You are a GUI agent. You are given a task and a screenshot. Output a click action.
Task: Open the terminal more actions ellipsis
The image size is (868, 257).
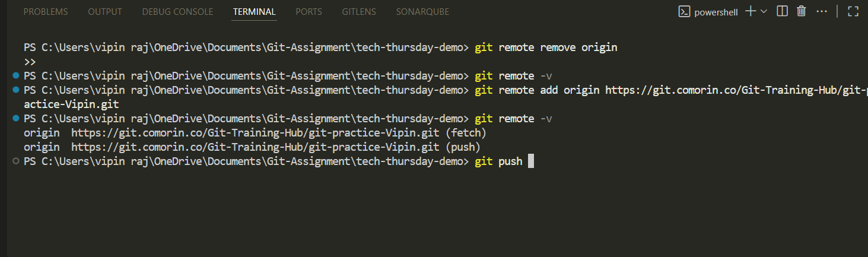click(822, 11)
